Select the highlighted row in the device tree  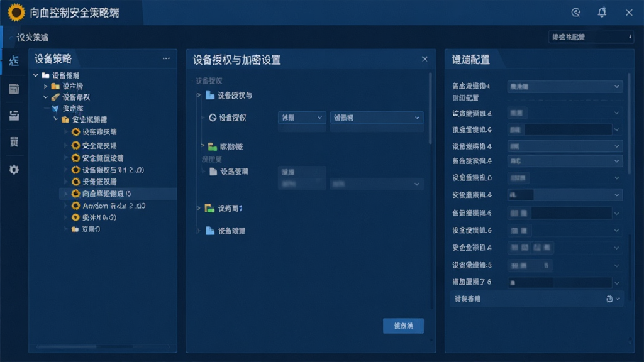coord(118,194)
